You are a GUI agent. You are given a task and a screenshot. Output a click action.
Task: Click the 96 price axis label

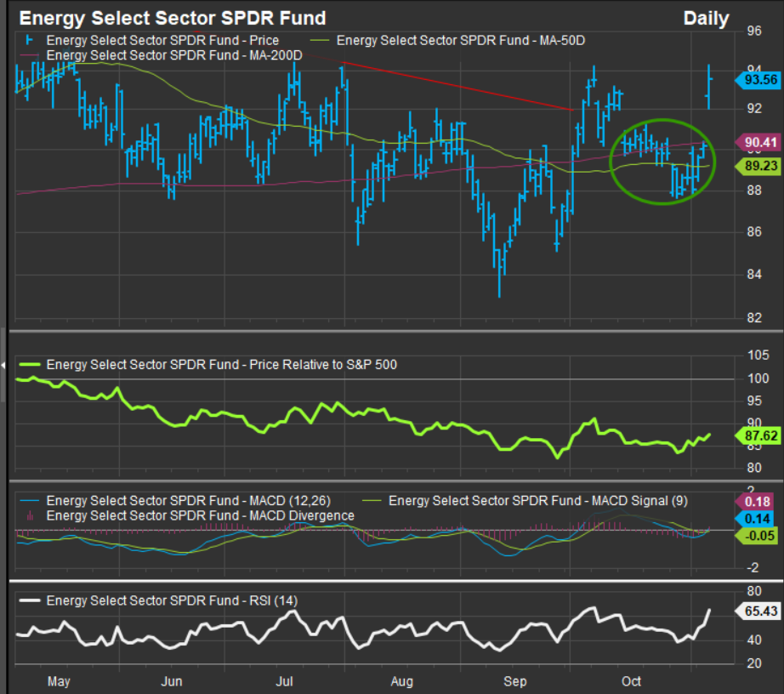[754, 31]
